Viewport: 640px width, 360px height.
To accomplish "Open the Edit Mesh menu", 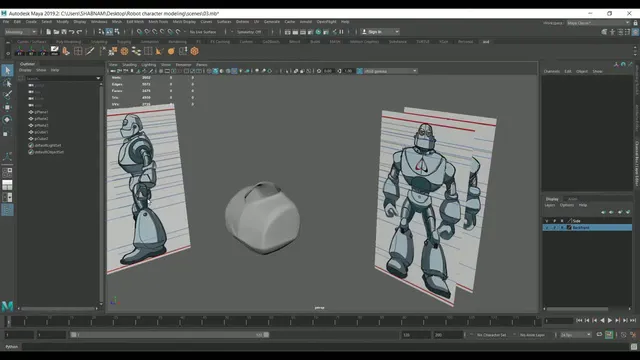I will point(135,22).
